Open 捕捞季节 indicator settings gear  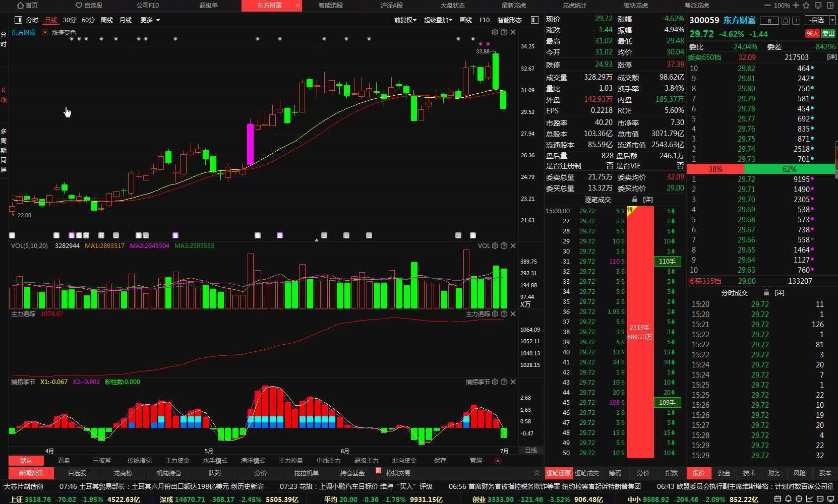click(x=495, y=382)
